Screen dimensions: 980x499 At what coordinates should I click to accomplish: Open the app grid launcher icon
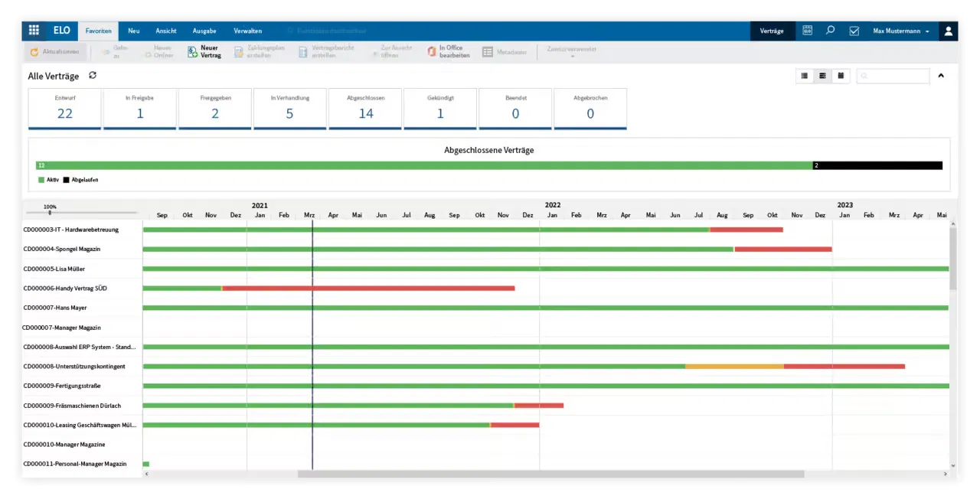[x=33, y=31]
